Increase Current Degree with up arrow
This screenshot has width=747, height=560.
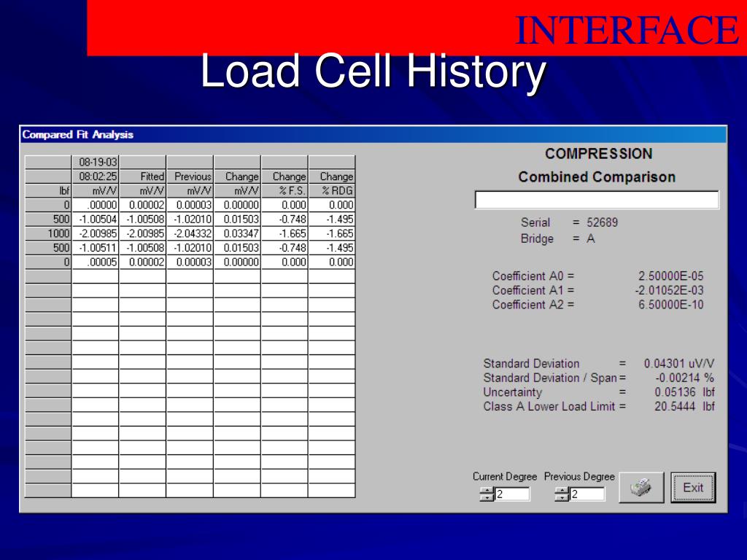(x=487, y=491)
